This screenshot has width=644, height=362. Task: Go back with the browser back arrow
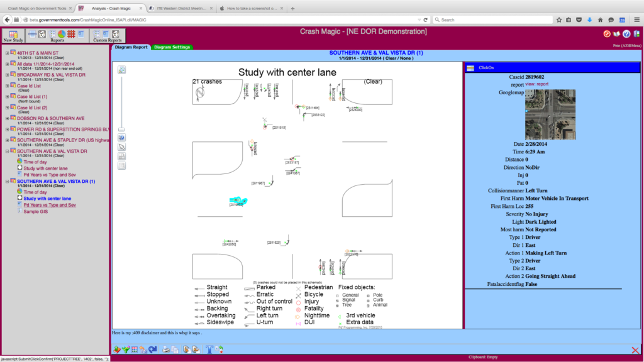pyautogui.click(x=7, y=19)
